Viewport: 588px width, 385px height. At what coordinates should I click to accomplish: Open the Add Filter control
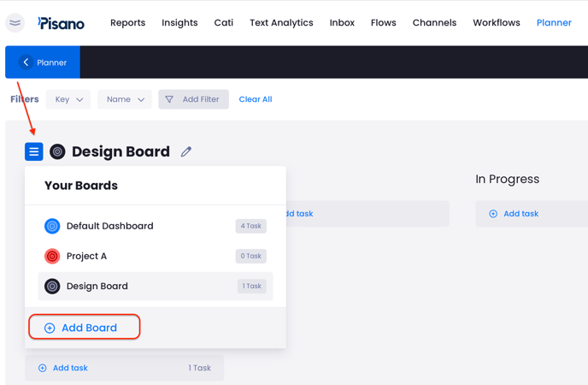(x=193, y=99)
